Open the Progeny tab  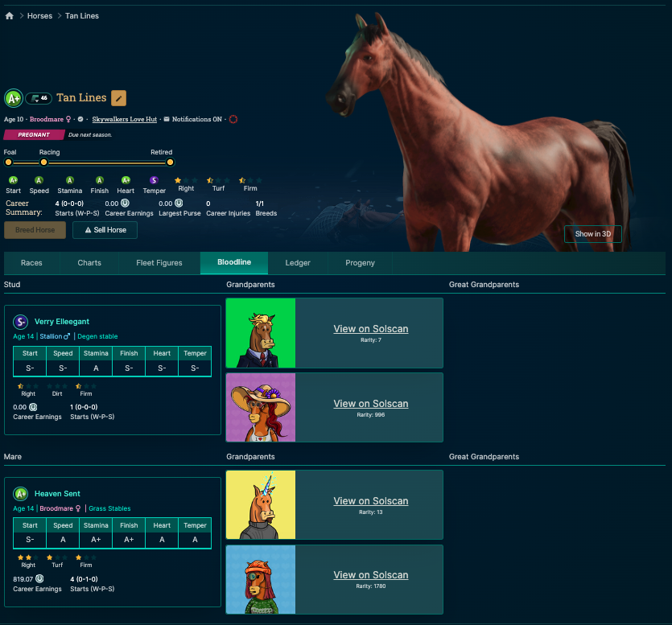click(x=360, y=263)
